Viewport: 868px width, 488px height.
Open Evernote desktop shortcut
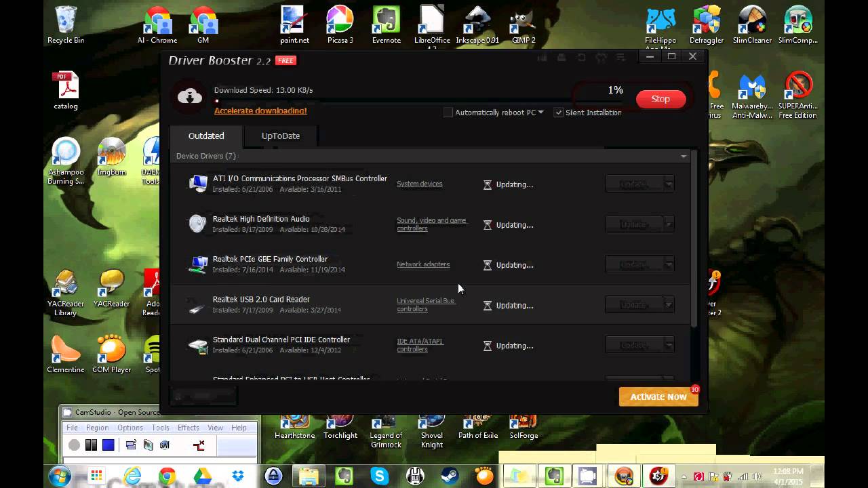click(x=386, y=25)
